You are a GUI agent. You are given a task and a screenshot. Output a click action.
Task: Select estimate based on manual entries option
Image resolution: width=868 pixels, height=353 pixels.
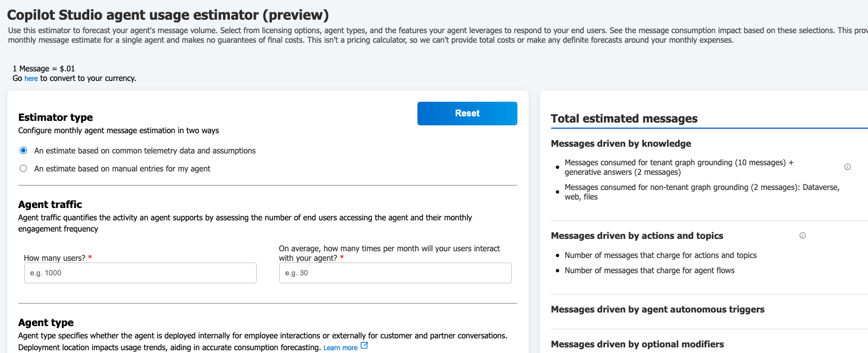coord(24,169)
